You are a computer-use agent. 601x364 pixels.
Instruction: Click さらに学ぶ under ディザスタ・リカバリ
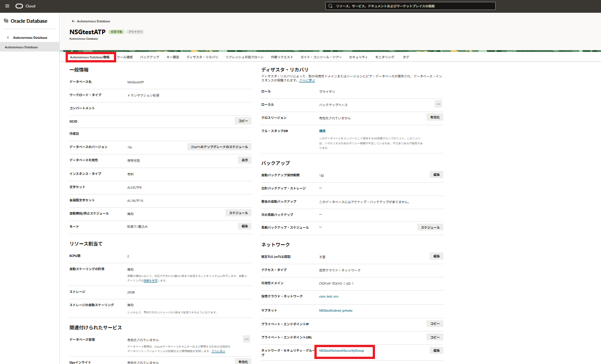(x=307, y=80)
